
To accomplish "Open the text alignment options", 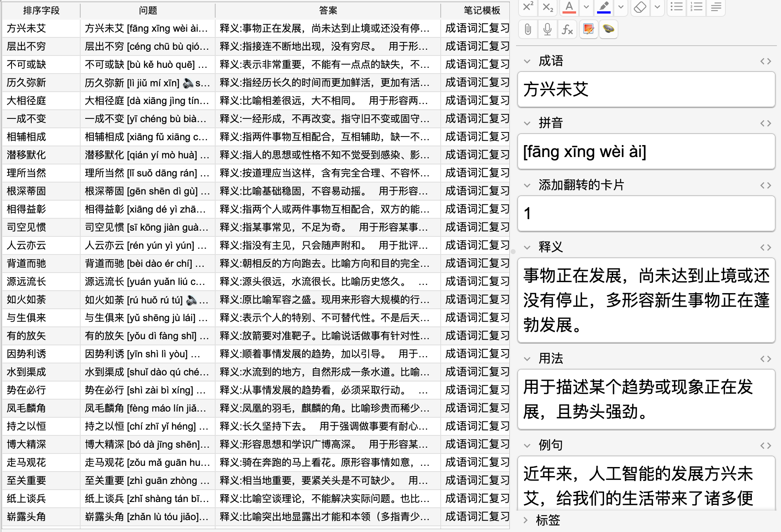I will [716, 7].
